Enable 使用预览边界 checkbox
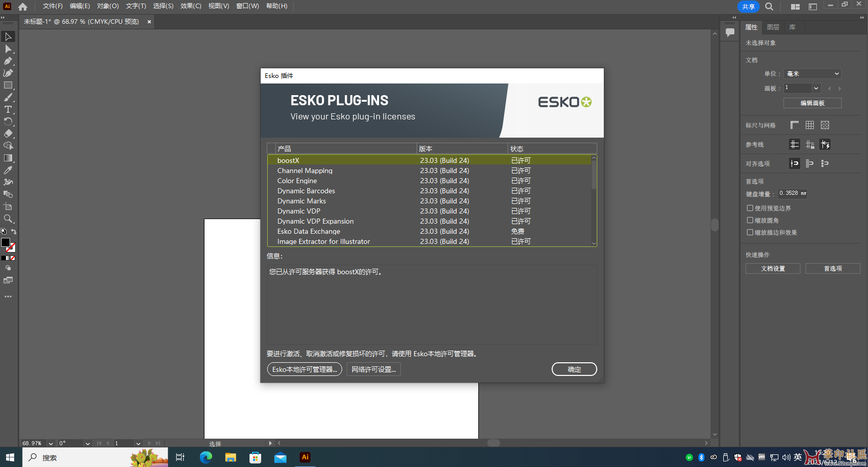 click(x=750, y=208)
